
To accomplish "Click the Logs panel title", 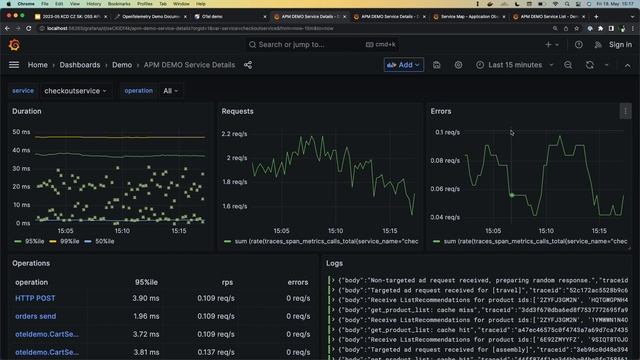I will coord(334,263).
